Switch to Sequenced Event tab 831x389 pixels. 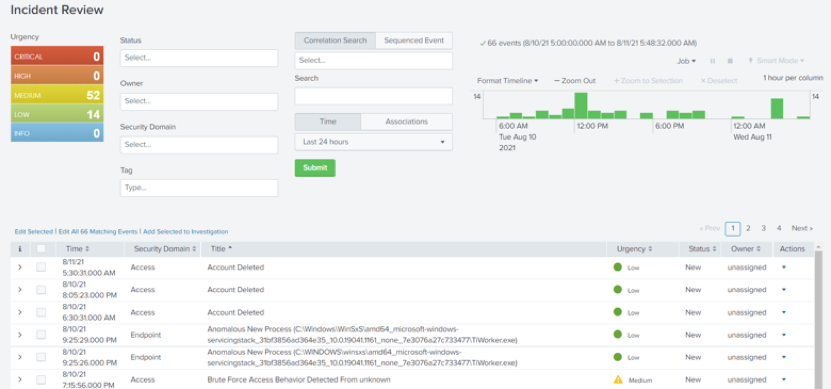(414, 40)
